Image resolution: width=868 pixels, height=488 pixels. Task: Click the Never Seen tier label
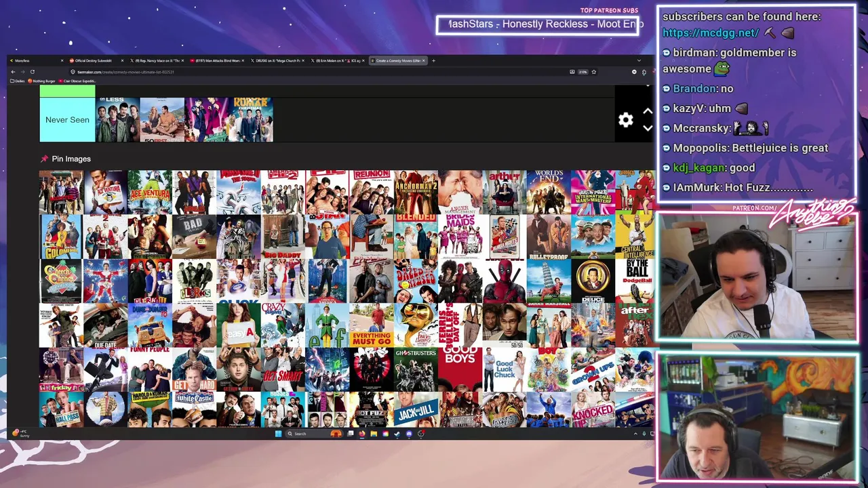click(67, 120)
